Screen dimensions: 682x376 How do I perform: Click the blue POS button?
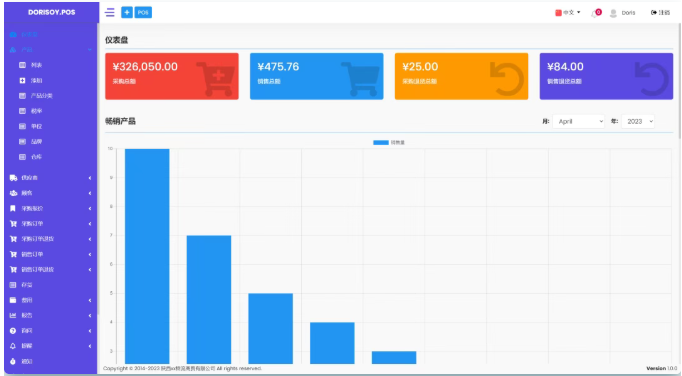click(x=143, y=13)
